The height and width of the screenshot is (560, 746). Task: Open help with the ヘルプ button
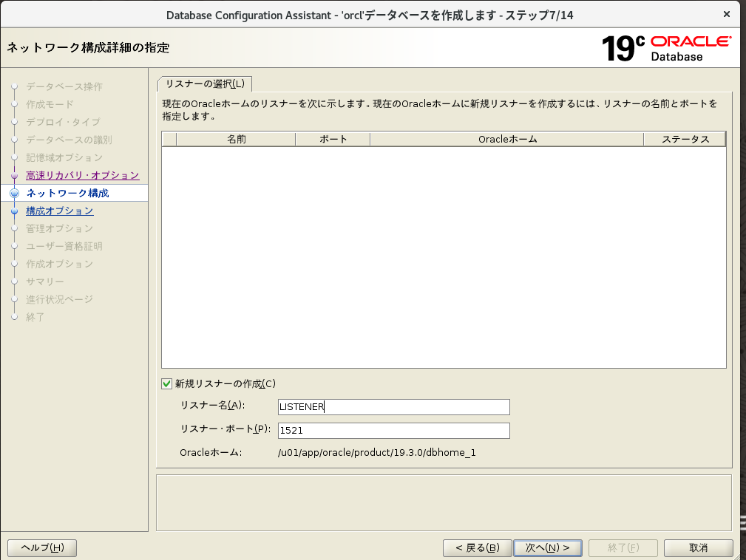[x=42, y=547]
